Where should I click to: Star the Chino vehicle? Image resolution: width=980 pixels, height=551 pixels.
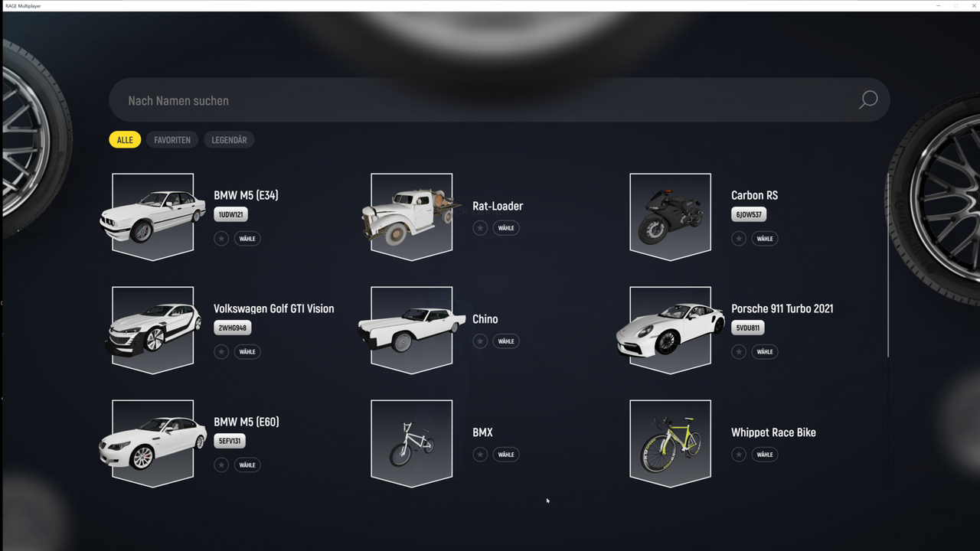point(480,341)
